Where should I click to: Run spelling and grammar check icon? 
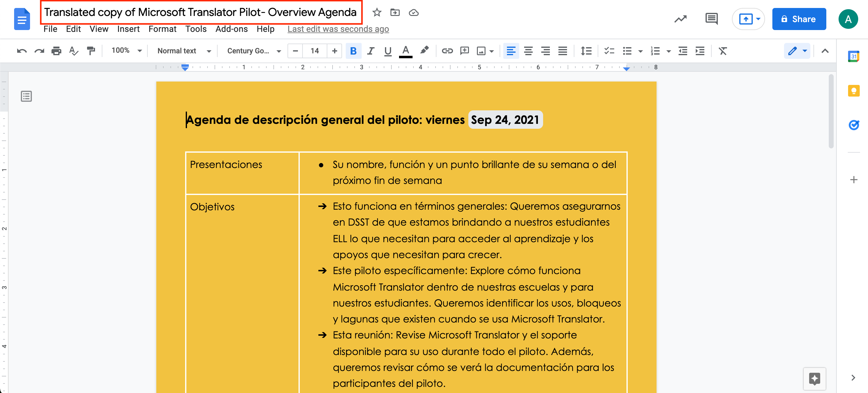[74, 51]
